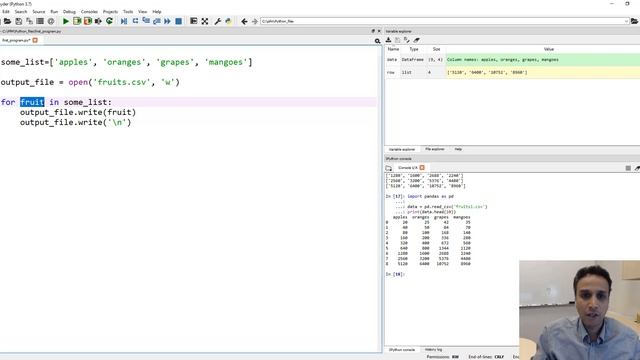
Task: Close the first_program.py editor tab
Action: (x=35, y=40)
